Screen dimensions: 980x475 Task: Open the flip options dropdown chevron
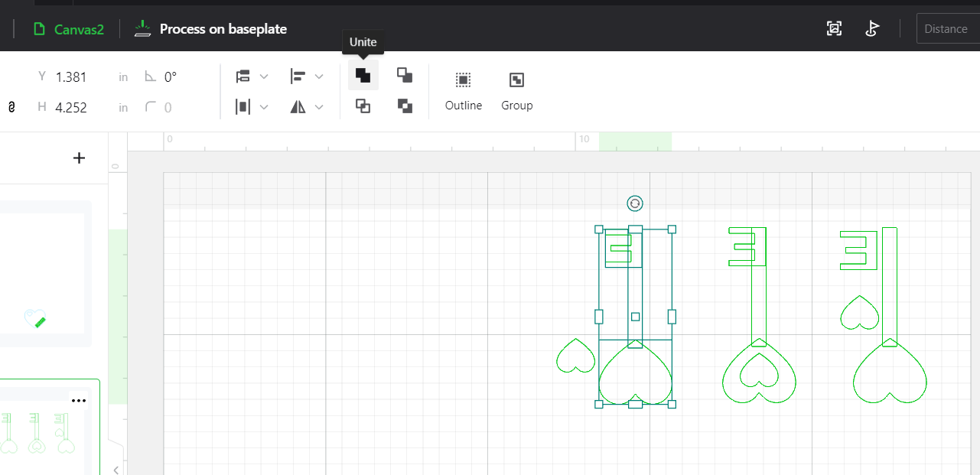(319, 106)
